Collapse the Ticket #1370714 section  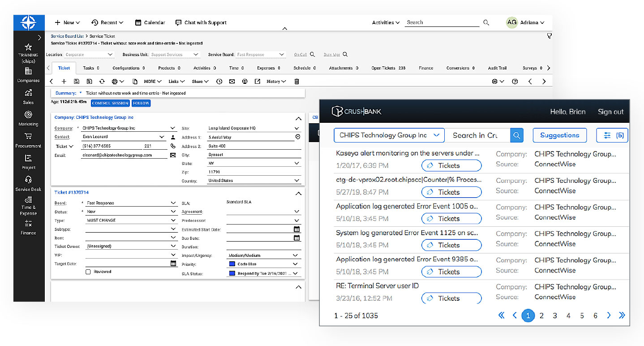click(298, 194)
